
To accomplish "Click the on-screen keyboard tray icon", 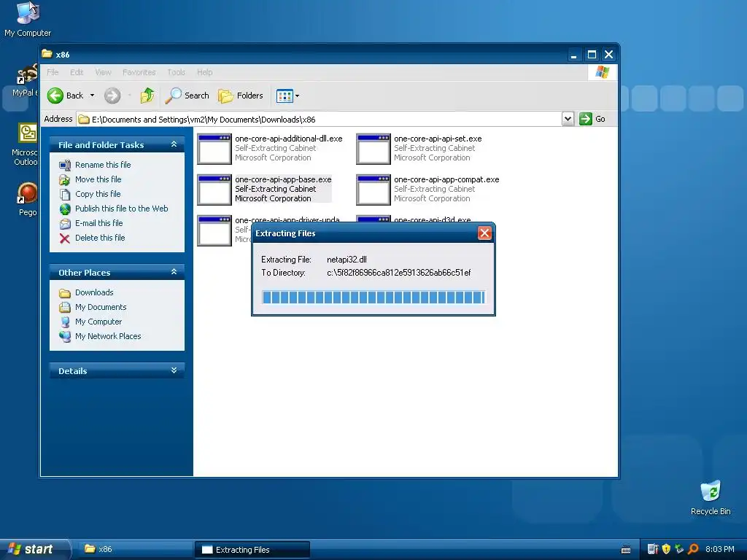I will 626,550.
